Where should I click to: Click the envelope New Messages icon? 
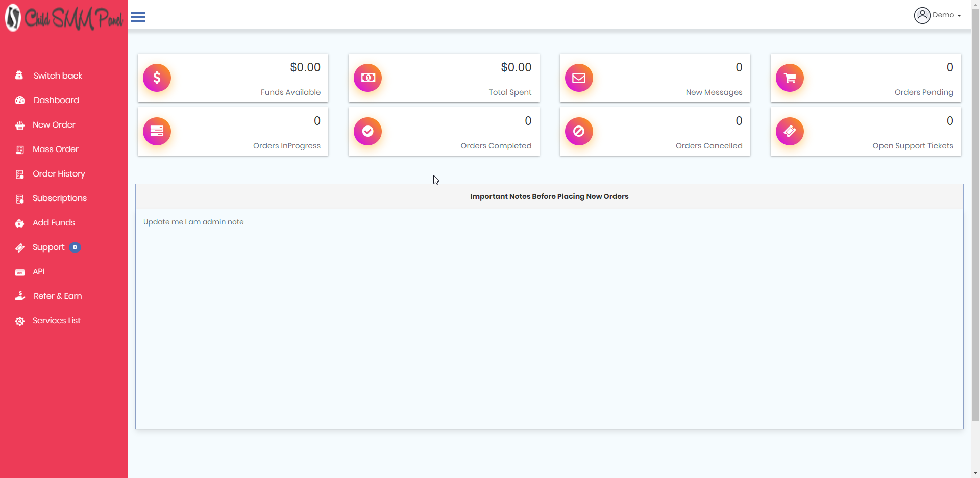[579, 78]
